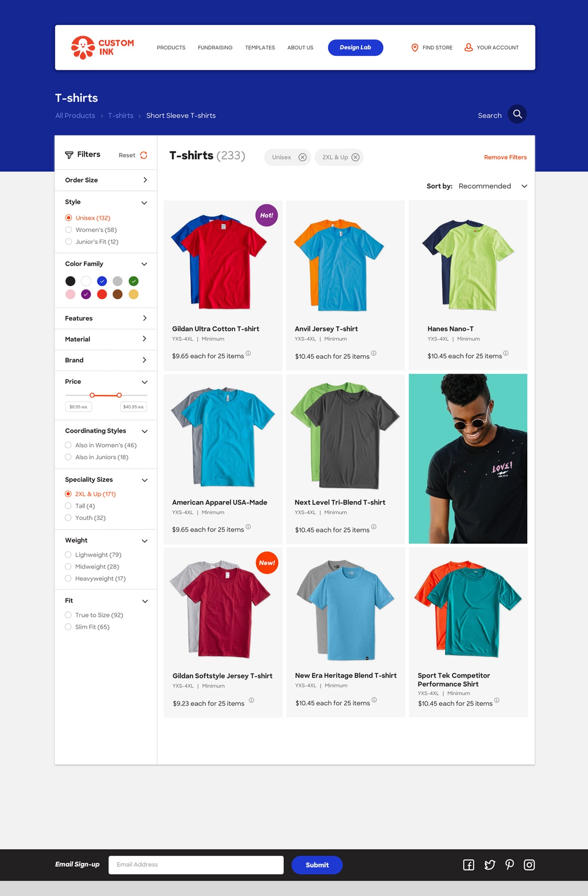Open the Templates menu item
Image resolution: width=588 pixels, height=896 pixels.
tap(260, 48)
